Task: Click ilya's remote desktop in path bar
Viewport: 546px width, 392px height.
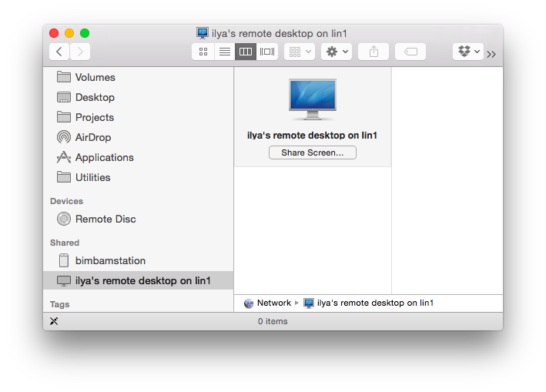Action: point(368,303)
